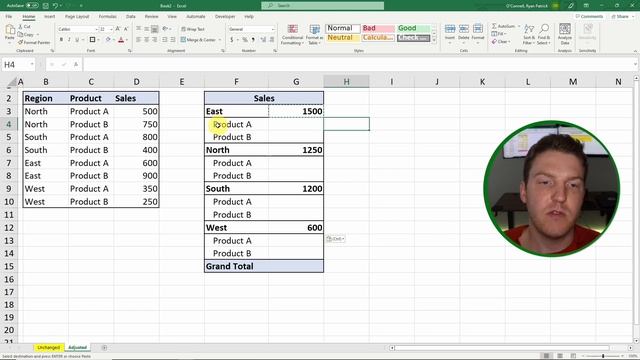Open the File tab
The image size is (640, 360).
coord(9,17)
